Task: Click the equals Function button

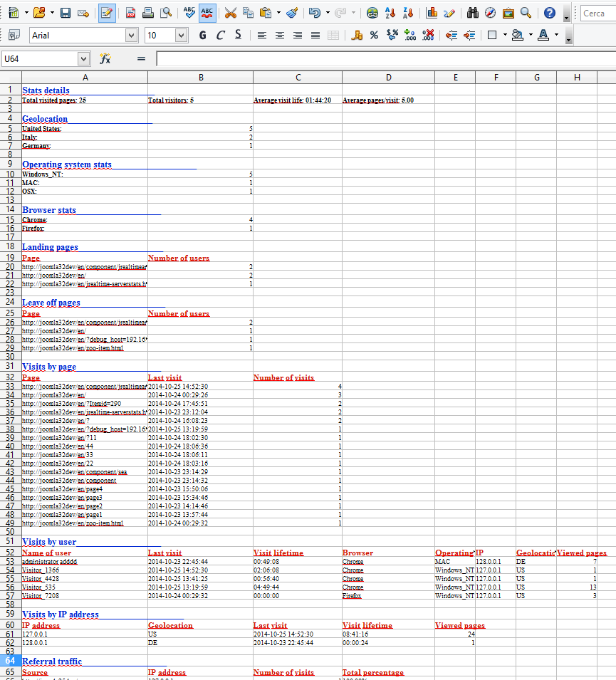Action: click(x=141, y=58)
